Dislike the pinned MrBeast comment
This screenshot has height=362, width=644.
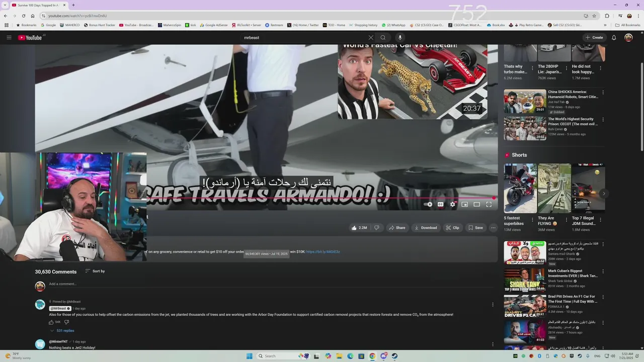66,322
